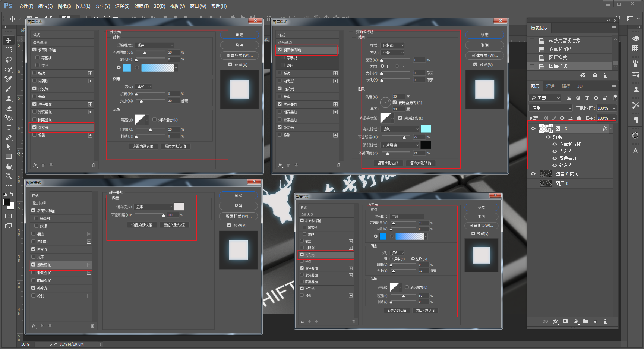Select the 下 direction radio button
The width and height of the screenshot is (644, 349).
coord(397,66)
